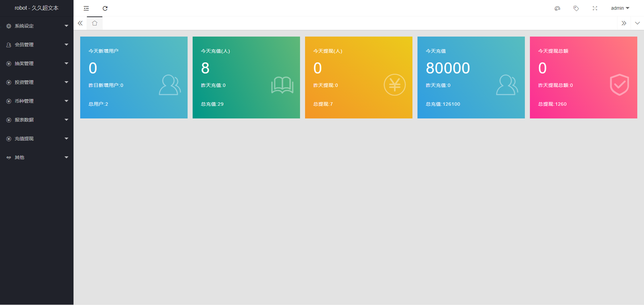Click the 今天充值 card title
This screenshot has height=305, width=644.
click(x=436, y=51)
